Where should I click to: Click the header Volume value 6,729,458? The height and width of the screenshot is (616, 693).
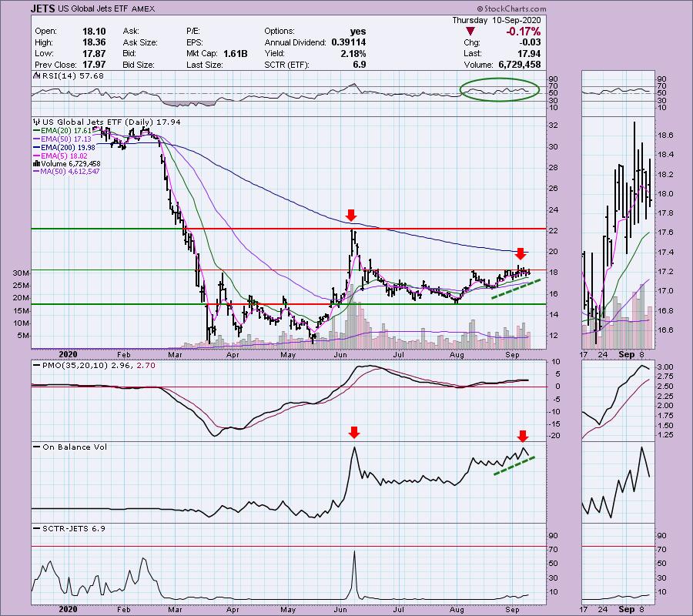(x=520, y=65)
